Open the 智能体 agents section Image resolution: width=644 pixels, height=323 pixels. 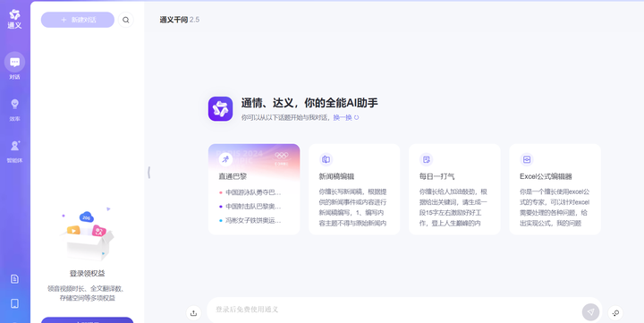(15, 151)
